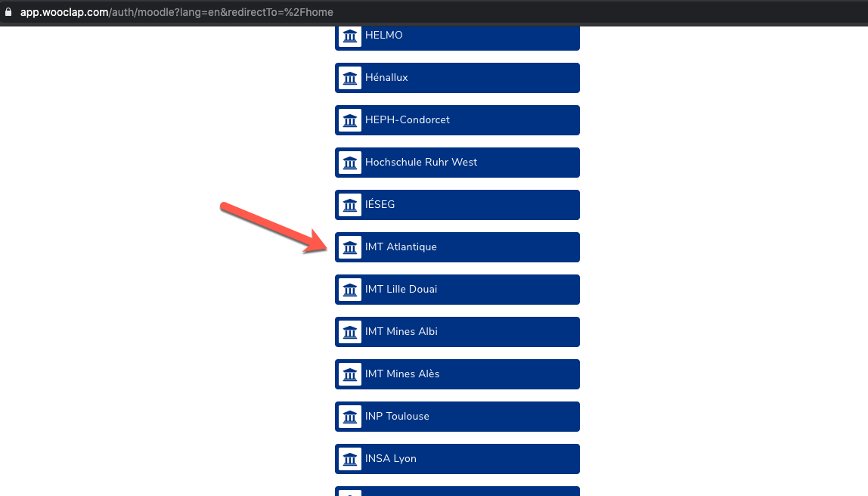Select HELMO as your institution
This screenshot has width=868, height=496.
pos(457,39)
